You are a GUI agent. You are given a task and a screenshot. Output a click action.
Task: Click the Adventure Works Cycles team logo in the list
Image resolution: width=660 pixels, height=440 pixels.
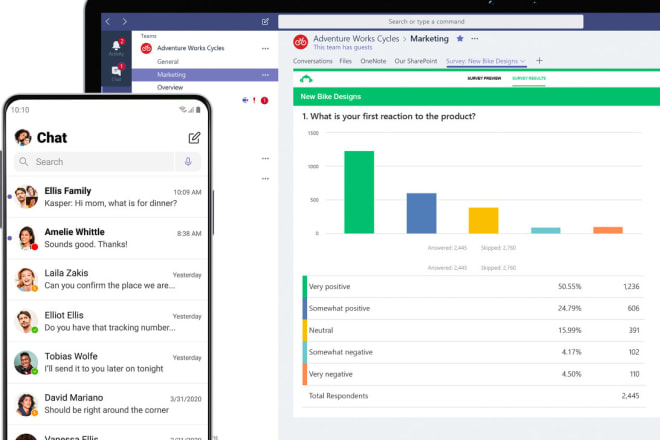click(146, 48)
